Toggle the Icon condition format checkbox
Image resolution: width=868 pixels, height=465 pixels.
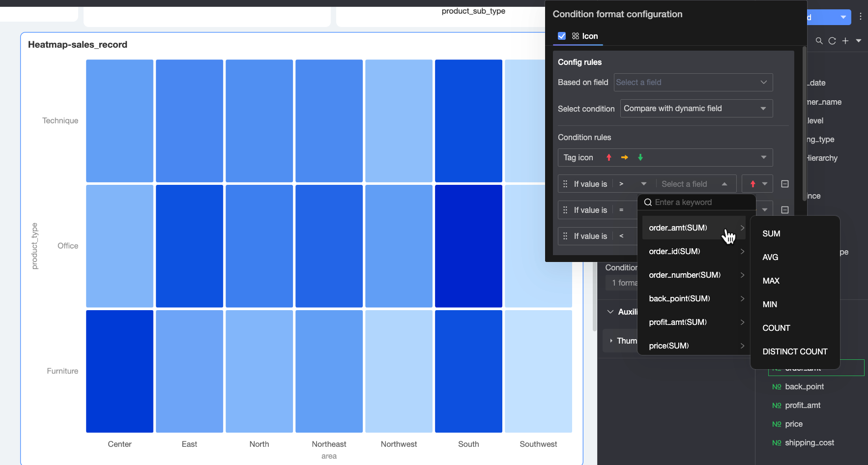click(x=562, y=36)
